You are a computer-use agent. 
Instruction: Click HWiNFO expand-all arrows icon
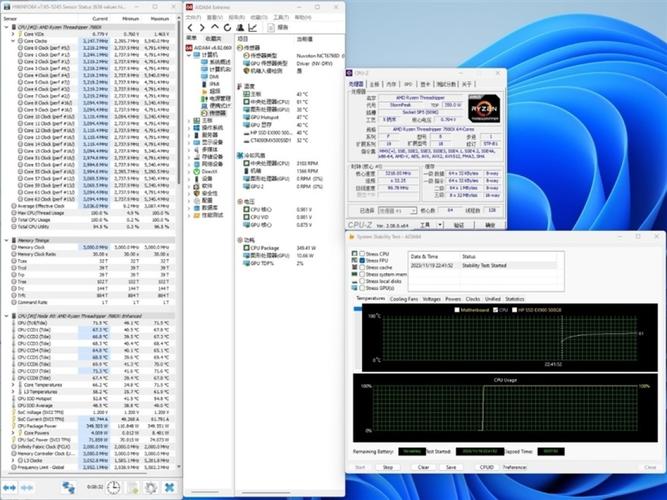tap(9, 487)
